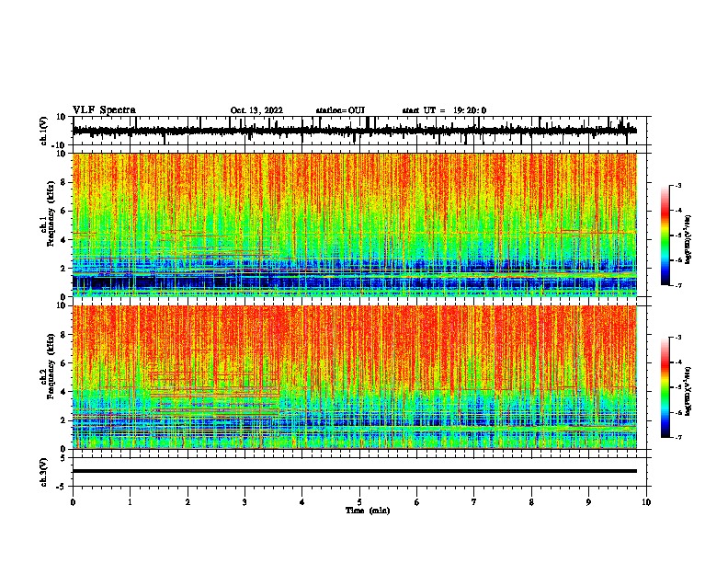This screenshot has width=728, height=563.
Task: Select the date text "Oct. 13, 2022"
Action: 256,110
